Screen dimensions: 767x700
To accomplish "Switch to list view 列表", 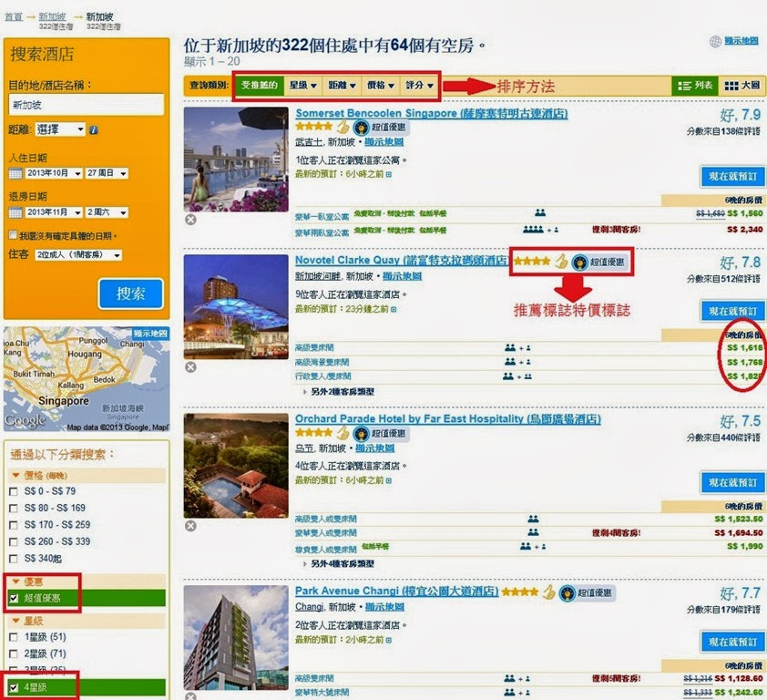I will pyautogui.click(x=695, y=86).
